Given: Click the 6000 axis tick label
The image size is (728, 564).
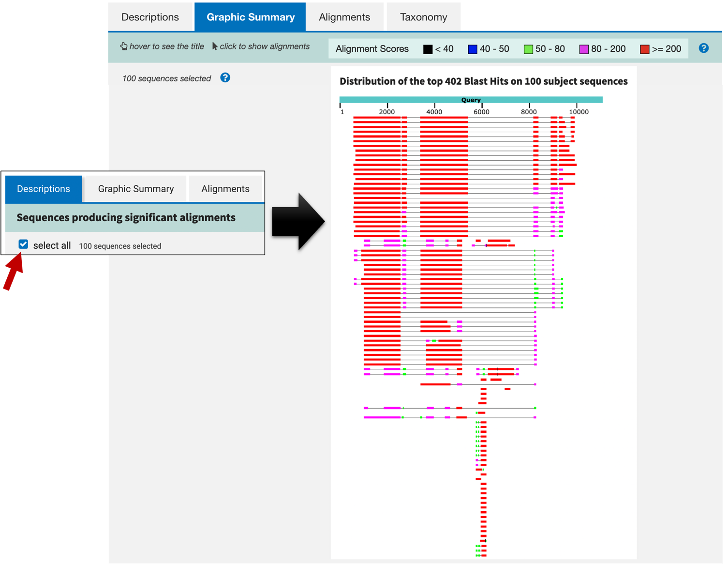Looking at the screenshot, I should 481,112.
